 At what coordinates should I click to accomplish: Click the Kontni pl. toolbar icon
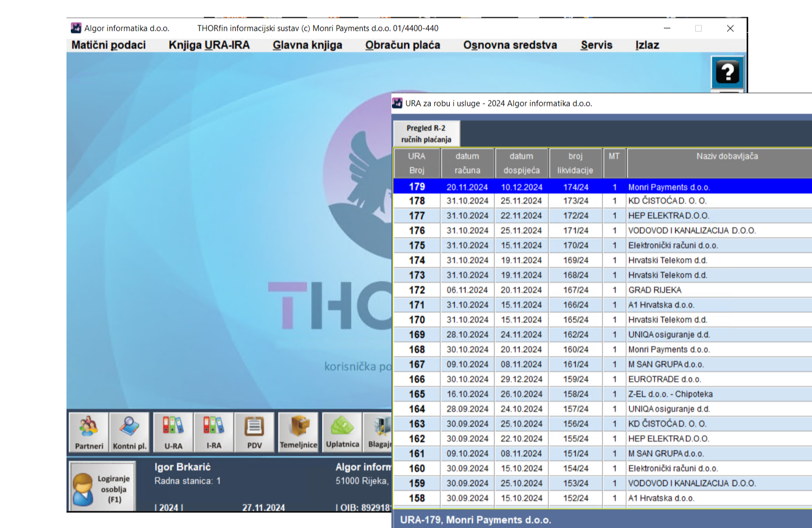pos(129,432)
